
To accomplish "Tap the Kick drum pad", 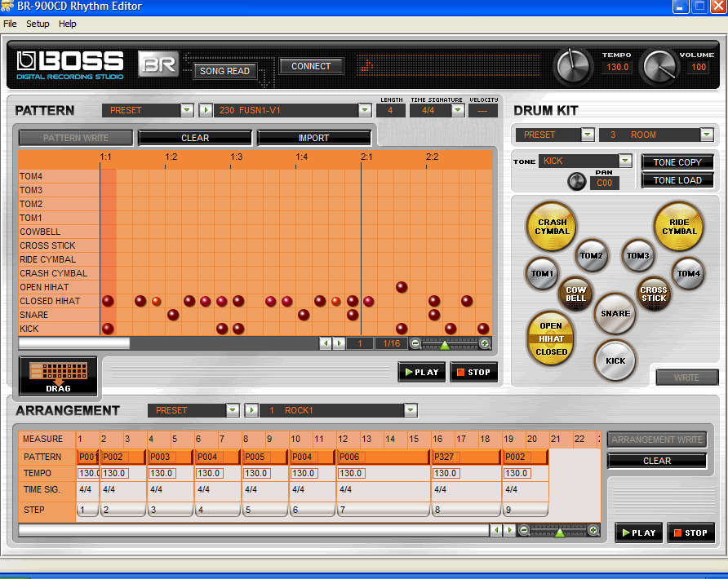I will [615, 361].
